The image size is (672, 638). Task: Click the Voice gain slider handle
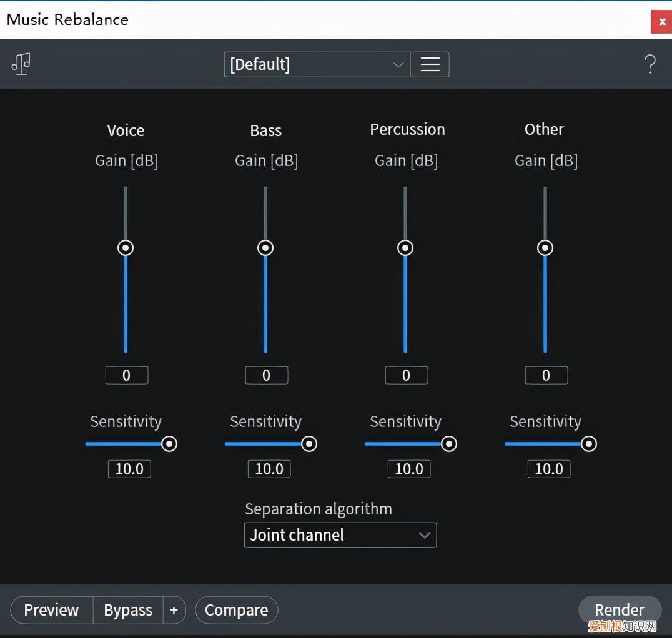(126, 248)
